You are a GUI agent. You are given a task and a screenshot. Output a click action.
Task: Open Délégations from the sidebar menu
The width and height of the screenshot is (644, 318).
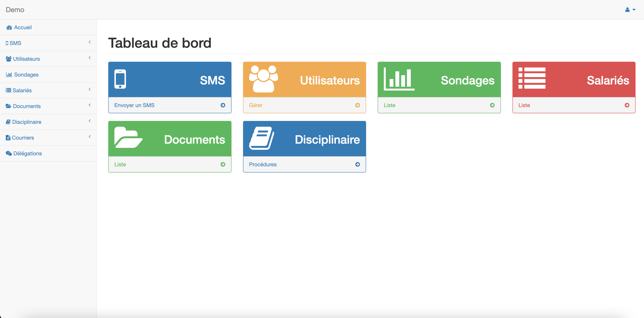click(x=28, y=153)
